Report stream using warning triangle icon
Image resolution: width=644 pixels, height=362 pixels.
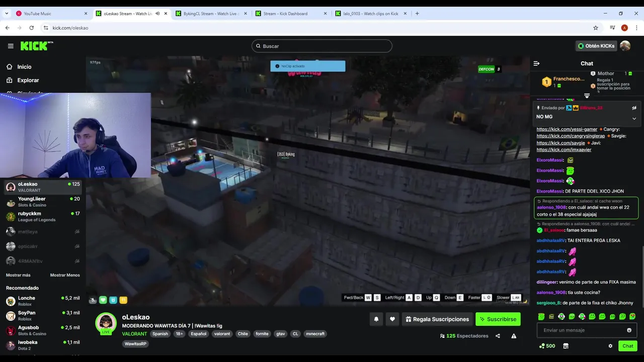(x=514, y=336)
